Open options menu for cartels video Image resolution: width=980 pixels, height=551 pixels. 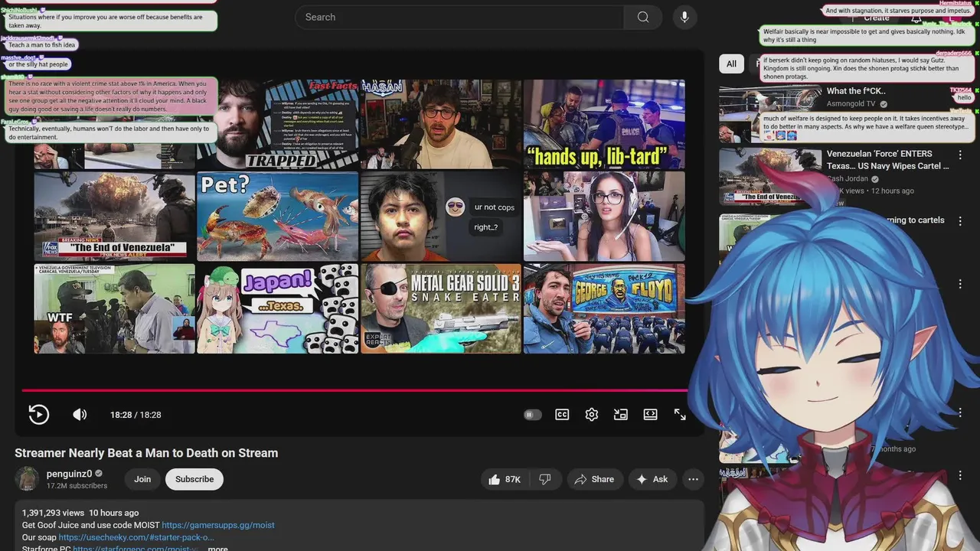(x=960, y=220)
